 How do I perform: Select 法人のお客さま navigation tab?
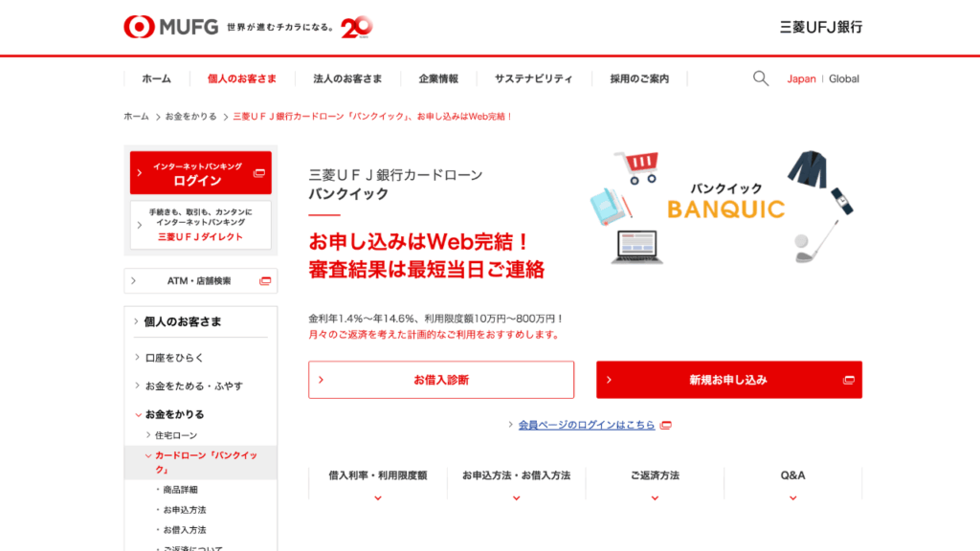347,78
